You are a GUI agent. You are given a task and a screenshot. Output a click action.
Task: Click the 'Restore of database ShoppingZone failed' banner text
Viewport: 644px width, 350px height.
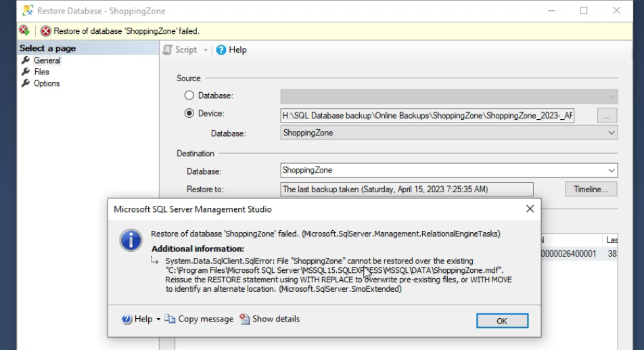[x=127, y=31]
